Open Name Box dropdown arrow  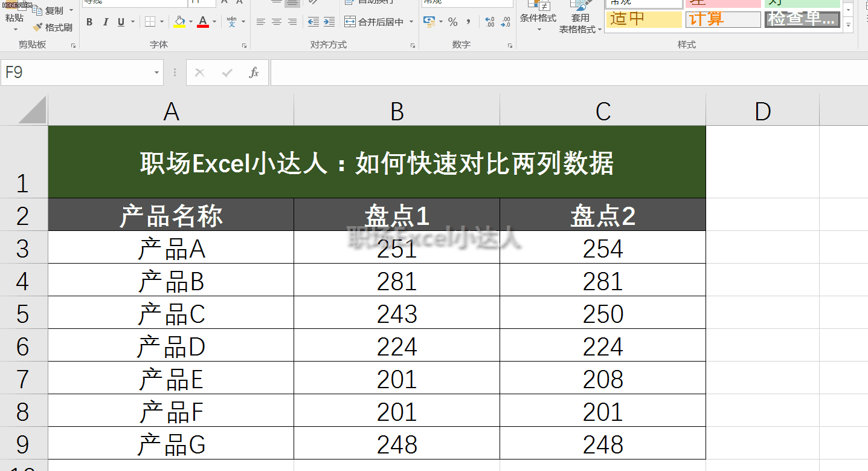(157, 73)
